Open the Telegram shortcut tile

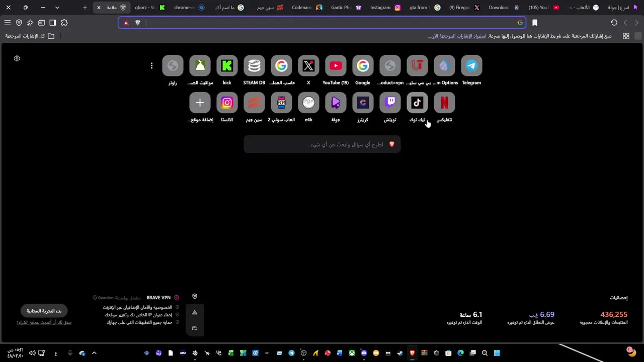click(471, 66)
